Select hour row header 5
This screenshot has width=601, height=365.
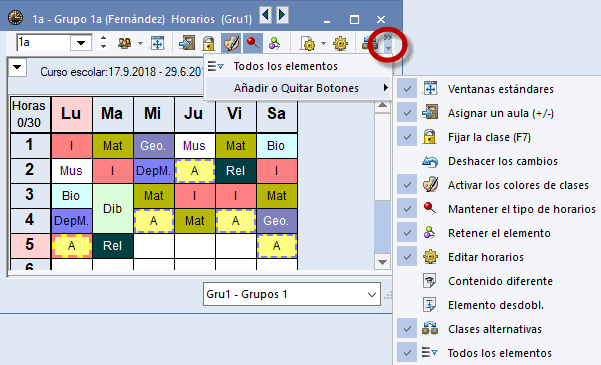click(30, 245)
